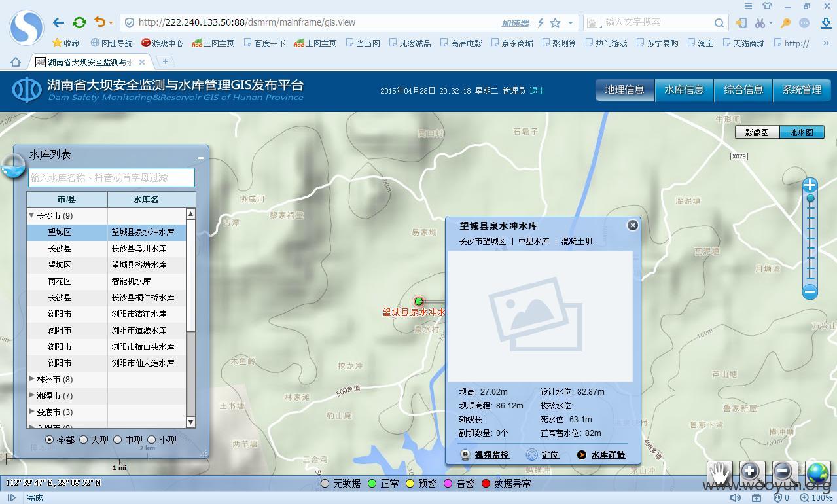This screenshot has height=504, width=837.
Task: Open the 京东商城 bookmark
Action: click(511, 43)
